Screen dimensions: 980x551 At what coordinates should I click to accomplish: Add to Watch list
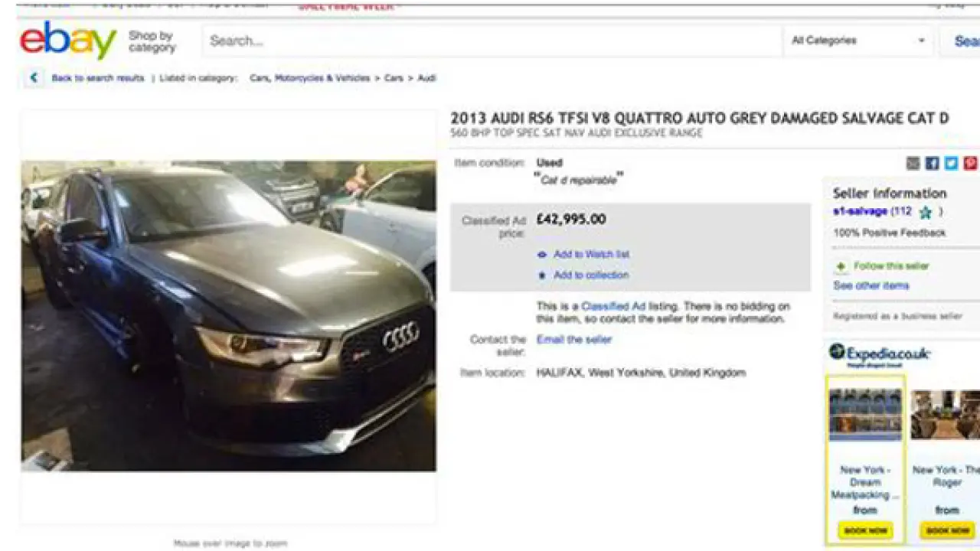click(591, 254)
